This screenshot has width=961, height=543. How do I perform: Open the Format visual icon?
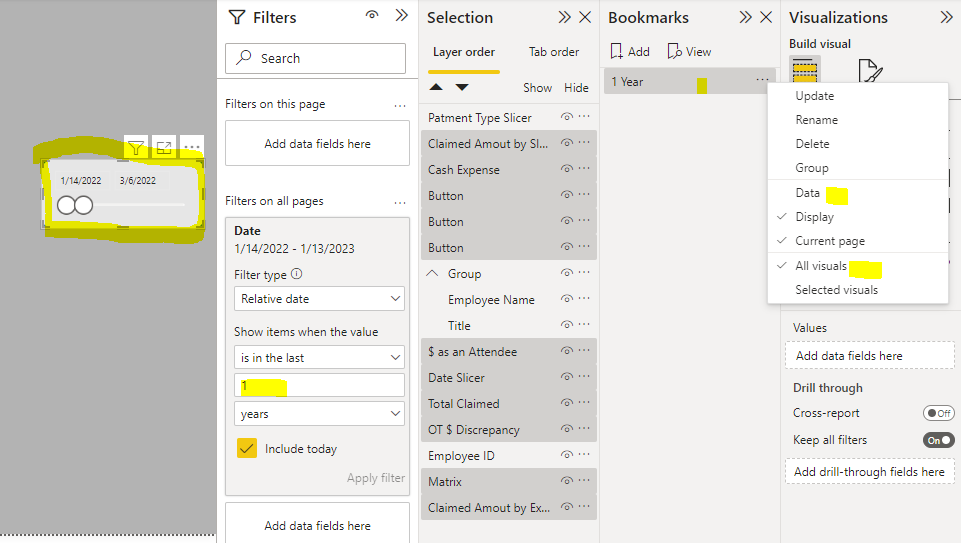870,71
